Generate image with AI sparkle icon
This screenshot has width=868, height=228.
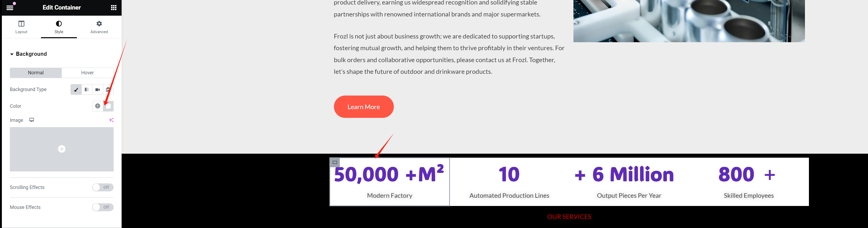click(x=111, y=120)
